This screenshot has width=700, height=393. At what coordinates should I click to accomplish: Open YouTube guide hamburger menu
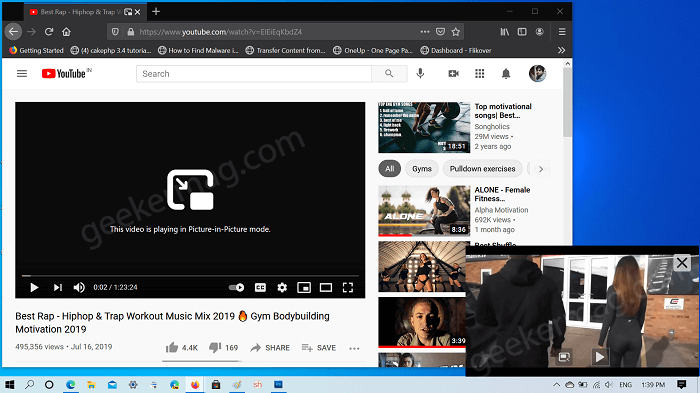22,74
